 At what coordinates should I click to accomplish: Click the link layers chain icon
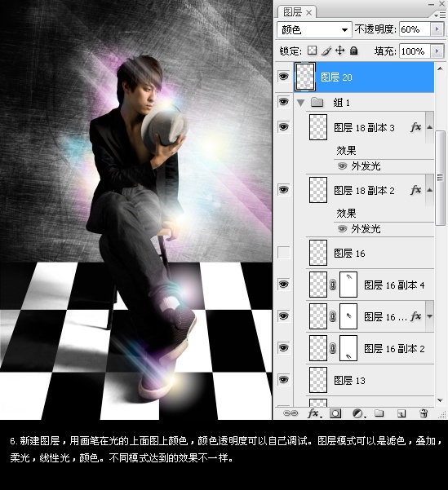pos(290,413)
